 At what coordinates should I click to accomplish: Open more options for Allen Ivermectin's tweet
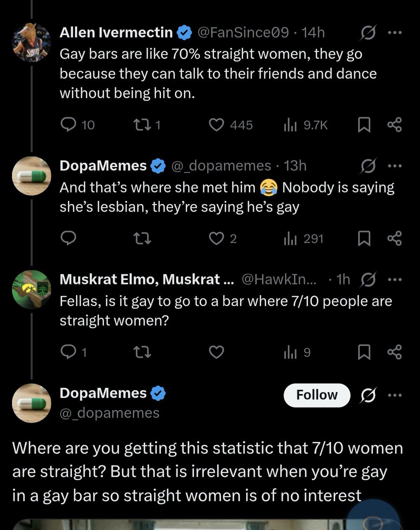point(394,33)
